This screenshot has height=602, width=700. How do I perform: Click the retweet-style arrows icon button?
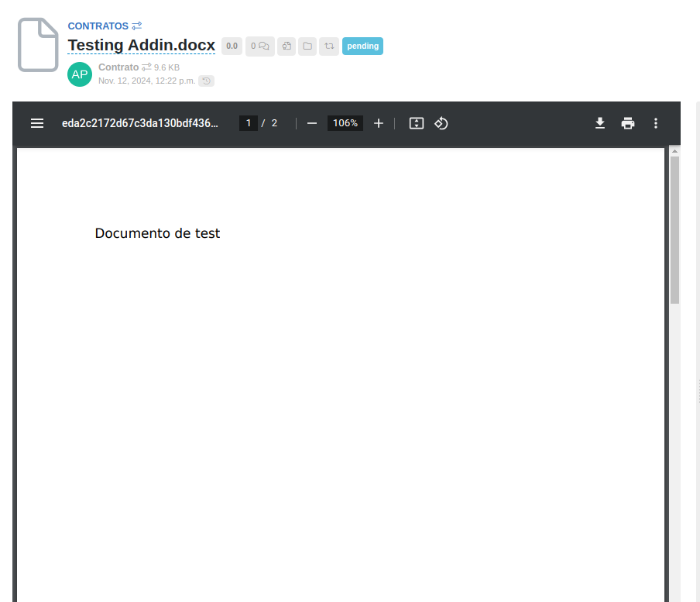329,46
